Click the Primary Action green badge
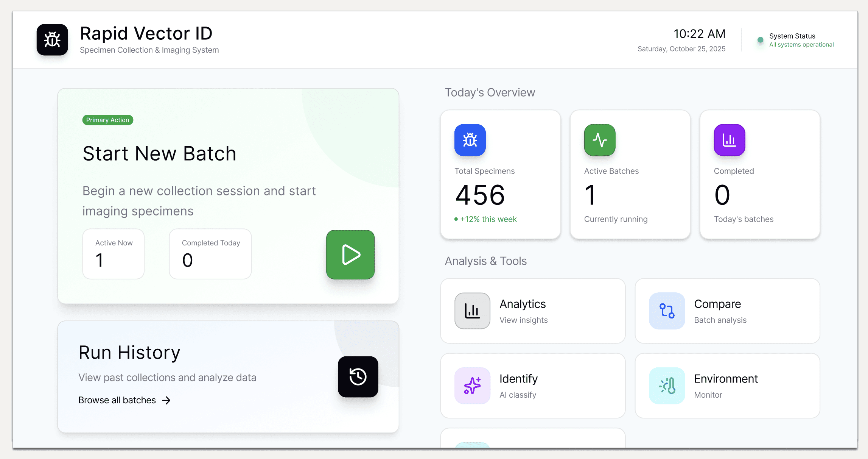868x459 pixels. pos(107,120)
